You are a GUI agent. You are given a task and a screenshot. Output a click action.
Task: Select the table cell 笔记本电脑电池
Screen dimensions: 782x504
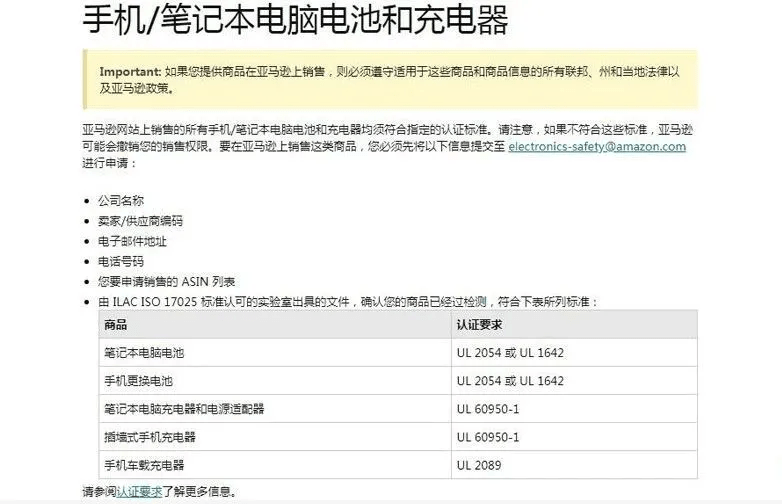275,353
